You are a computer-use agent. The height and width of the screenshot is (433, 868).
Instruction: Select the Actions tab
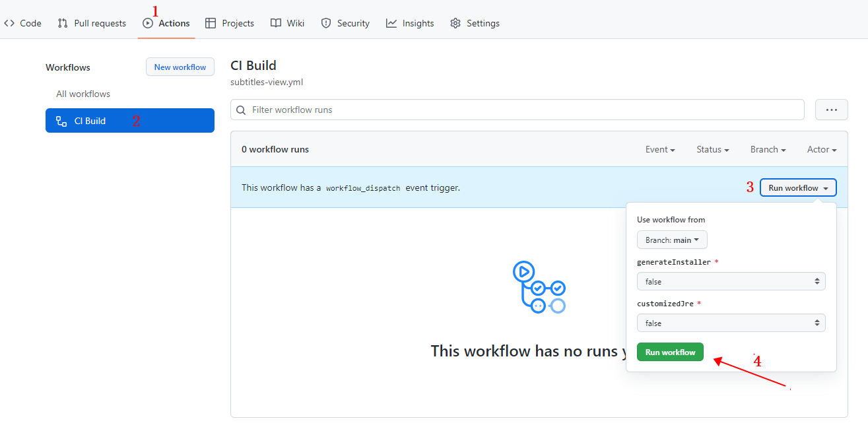click(166, 23)
